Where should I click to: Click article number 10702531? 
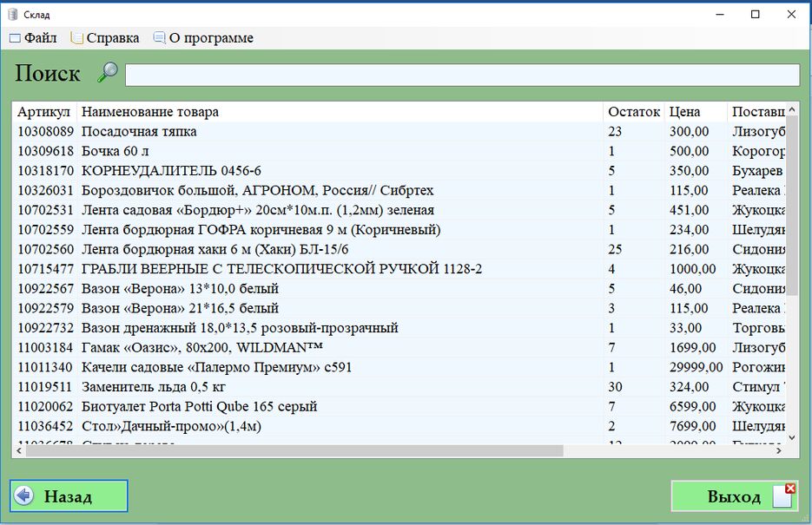45,210
